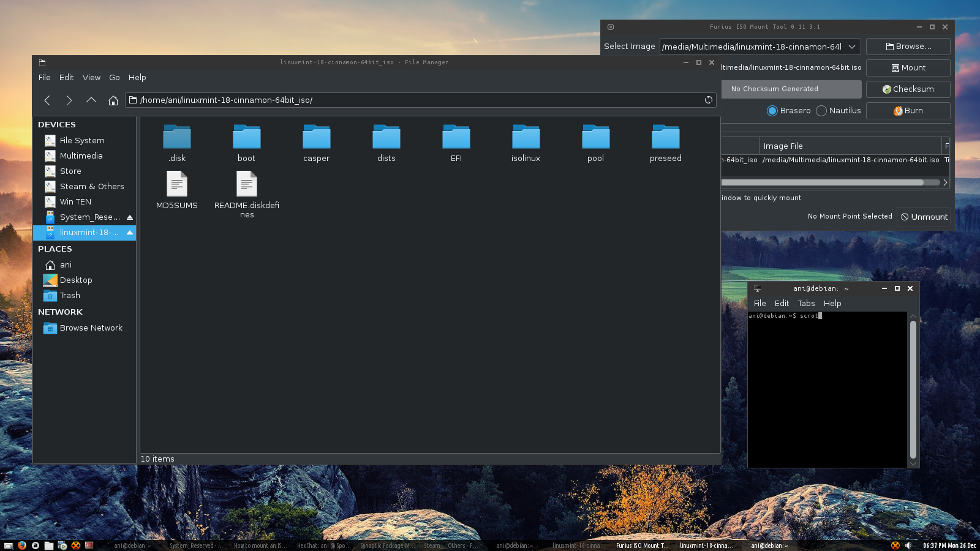Eject the System_Reserved volume
Viewport: 980px width, 551px height.
pos(130,217)
